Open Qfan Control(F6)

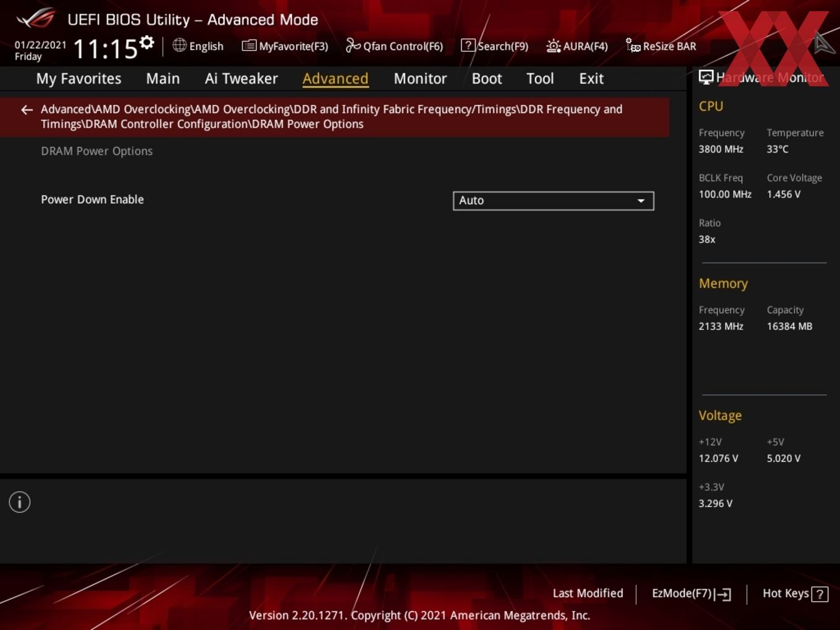pos(394,46)
